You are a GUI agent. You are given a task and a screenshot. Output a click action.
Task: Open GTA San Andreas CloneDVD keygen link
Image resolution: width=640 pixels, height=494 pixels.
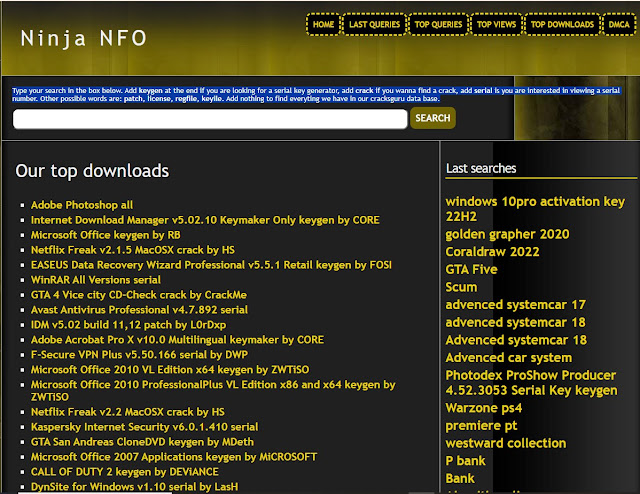pos(142,442)
